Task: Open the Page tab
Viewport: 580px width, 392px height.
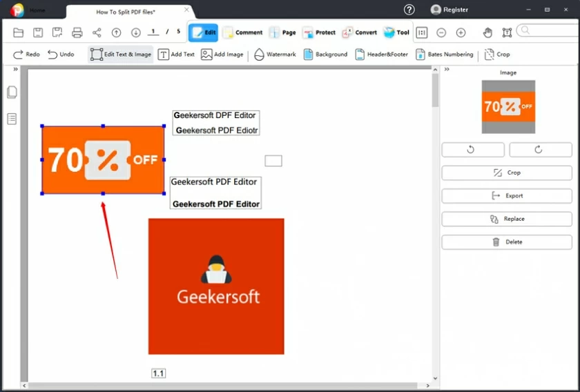Action: 282,32
